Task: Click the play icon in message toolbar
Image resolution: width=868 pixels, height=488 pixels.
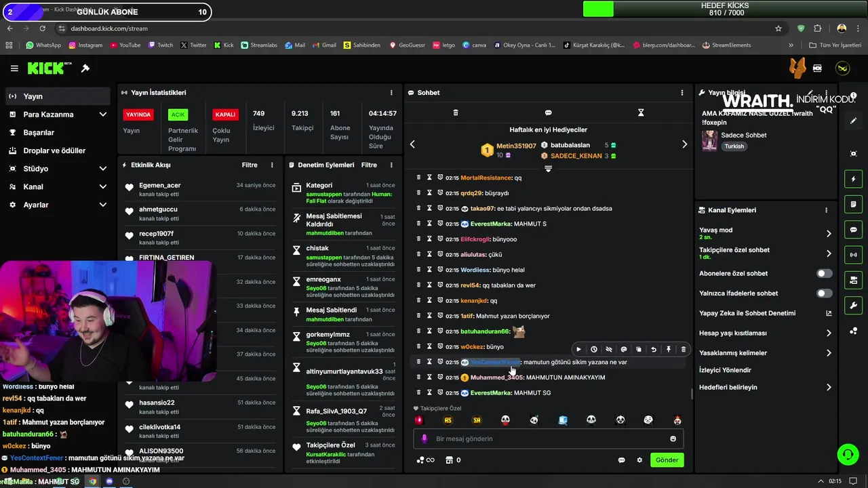Action: 578,349
